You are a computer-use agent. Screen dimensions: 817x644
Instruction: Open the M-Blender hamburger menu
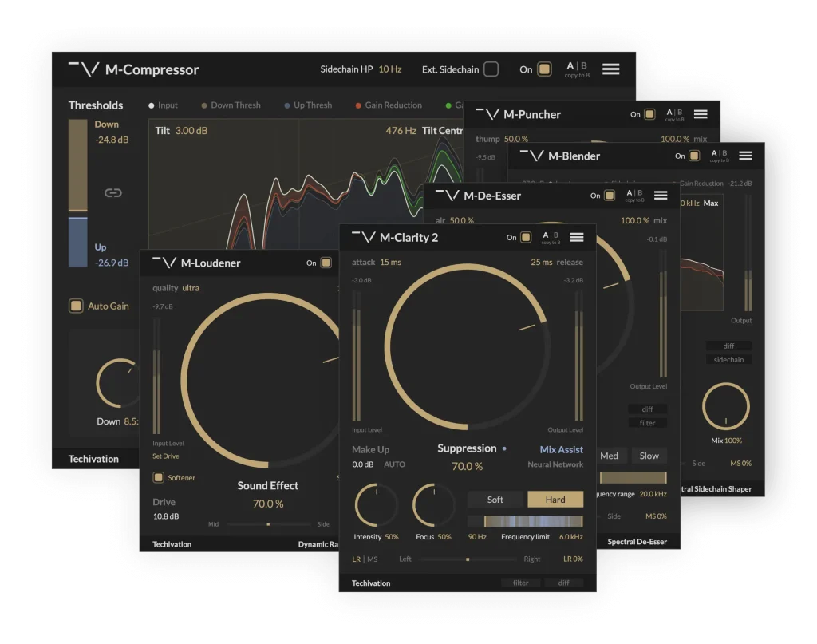point(744,156)
